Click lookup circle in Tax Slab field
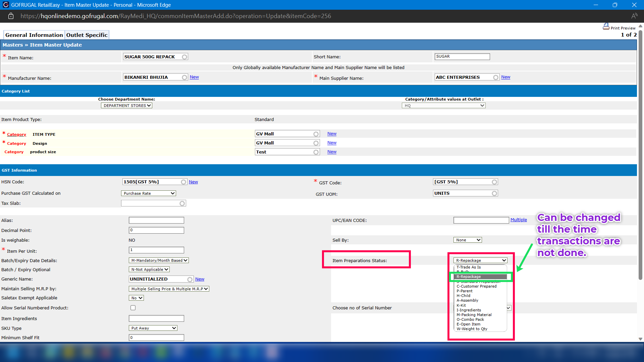Viewport: 644px width, 362px height. (182, 203)
